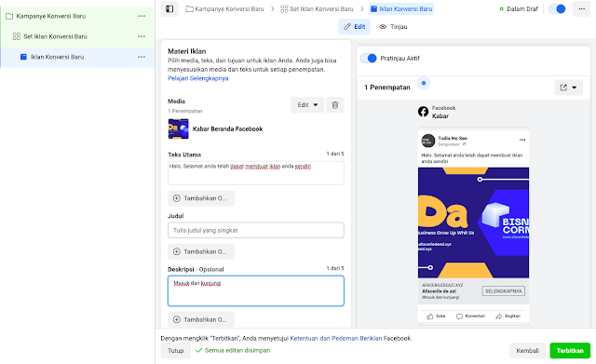Viewport: 596px width, 364px height.
Task: Click the Deskripsi text box
Action: (256, 291)
